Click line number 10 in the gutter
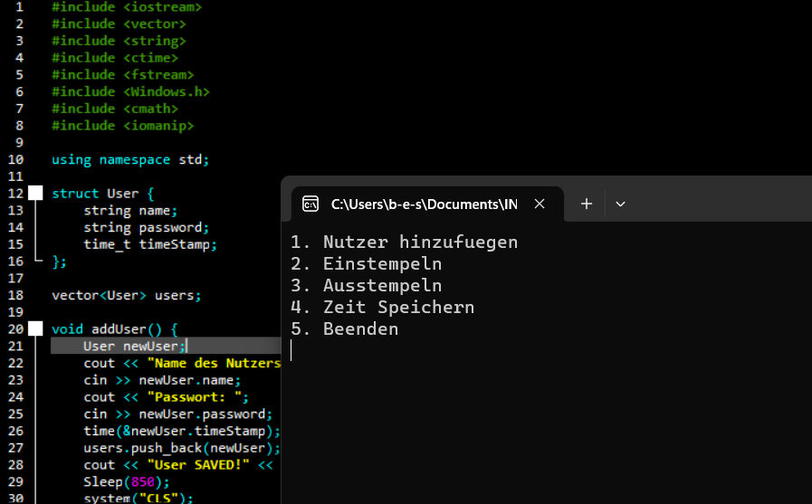Image resolution: width=812 pixels, height=504 pixels. pyautogui.click(x=15, y=159)
